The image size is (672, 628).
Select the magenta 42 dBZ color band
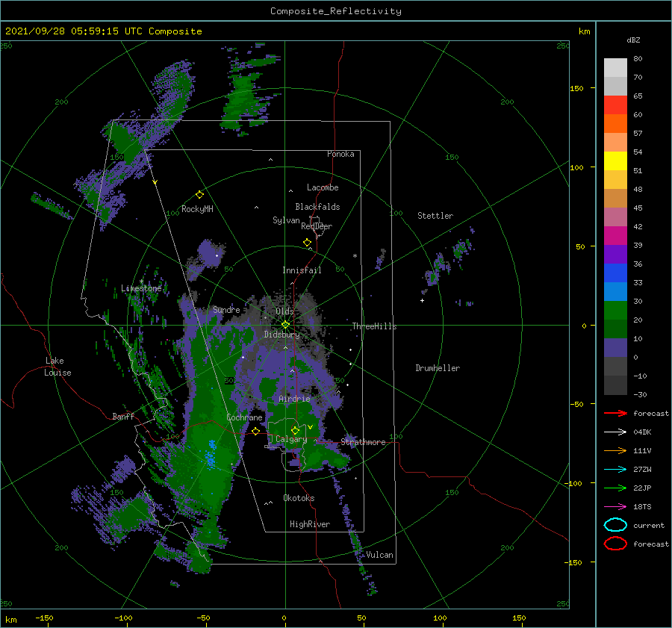(615, 235)
